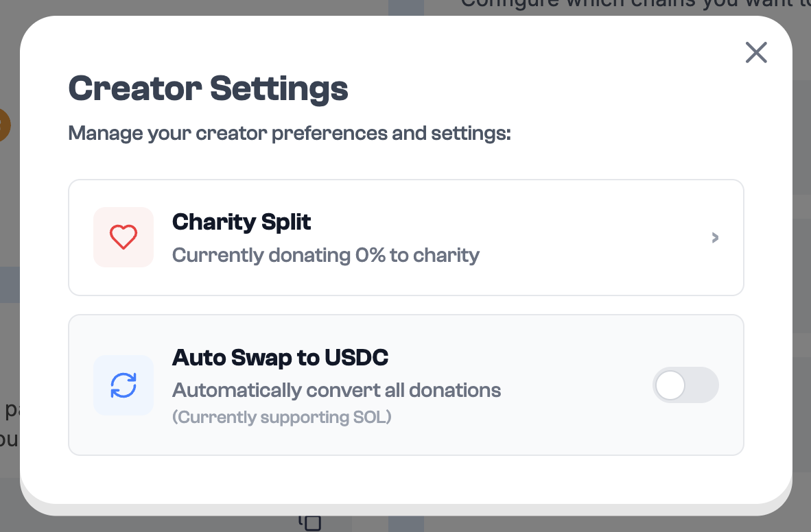The height and width of the screenshot is (532, 811).
Task: Click the orange circle at left edge
Action: (5, 125)
